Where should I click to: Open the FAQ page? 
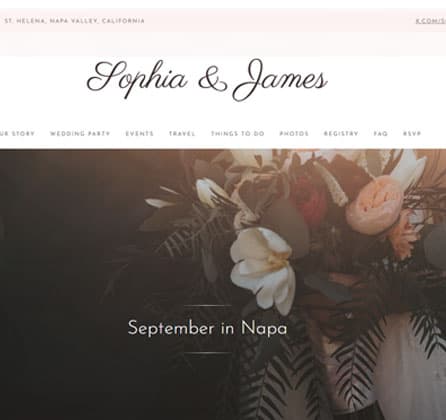[x=381, y=134]
